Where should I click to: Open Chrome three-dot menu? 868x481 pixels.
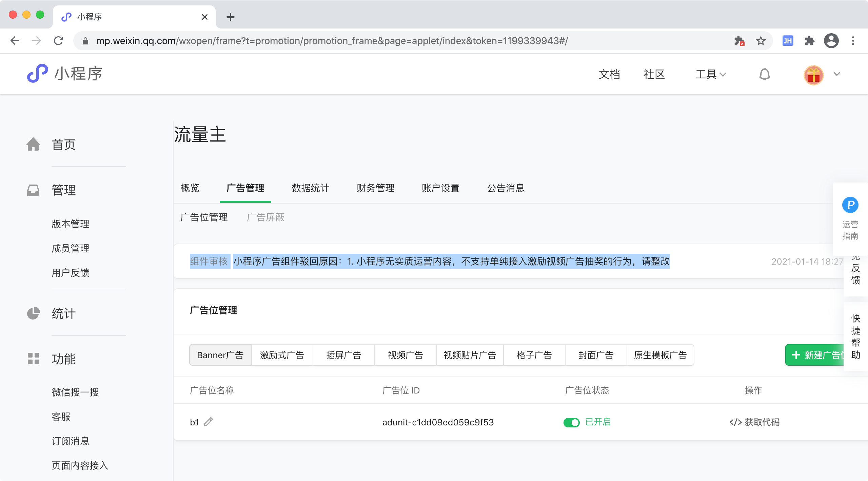tap(853, 41)
